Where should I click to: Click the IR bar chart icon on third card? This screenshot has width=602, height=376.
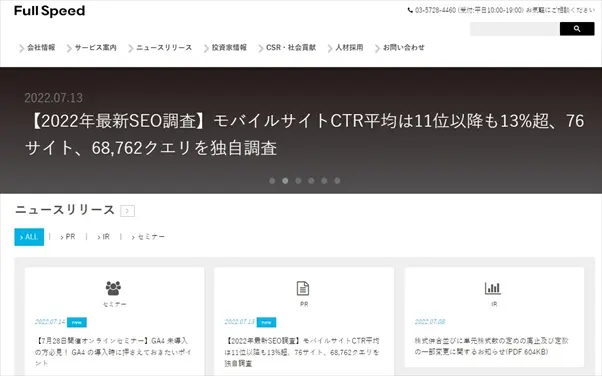click(x=493, y=288)
